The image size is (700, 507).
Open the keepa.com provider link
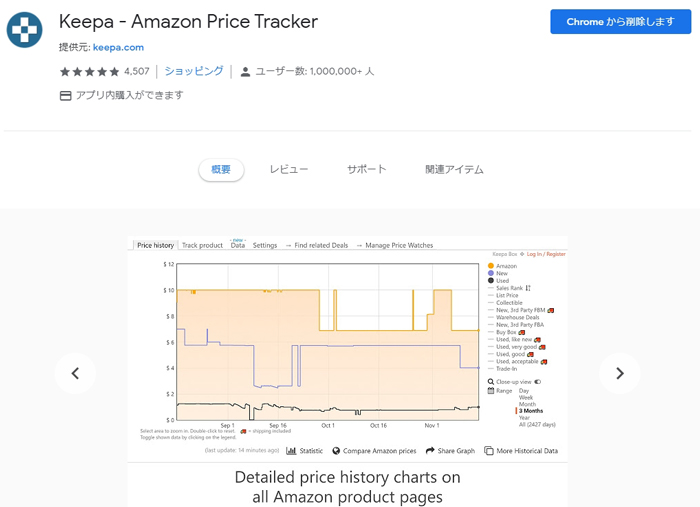pyautogui.click(x=118, y=47)
